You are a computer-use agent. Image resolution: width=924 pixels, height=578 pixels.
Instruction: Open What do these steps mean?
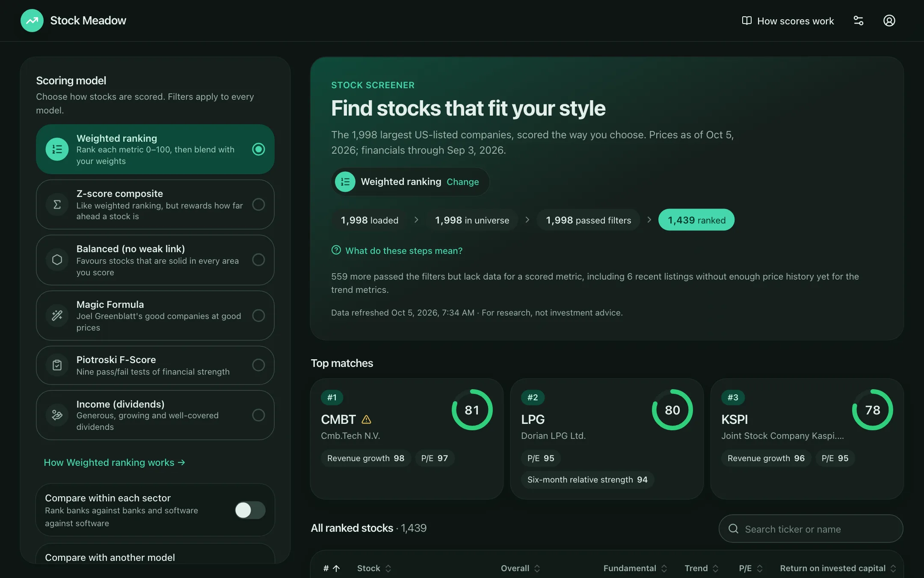point(397,250)
